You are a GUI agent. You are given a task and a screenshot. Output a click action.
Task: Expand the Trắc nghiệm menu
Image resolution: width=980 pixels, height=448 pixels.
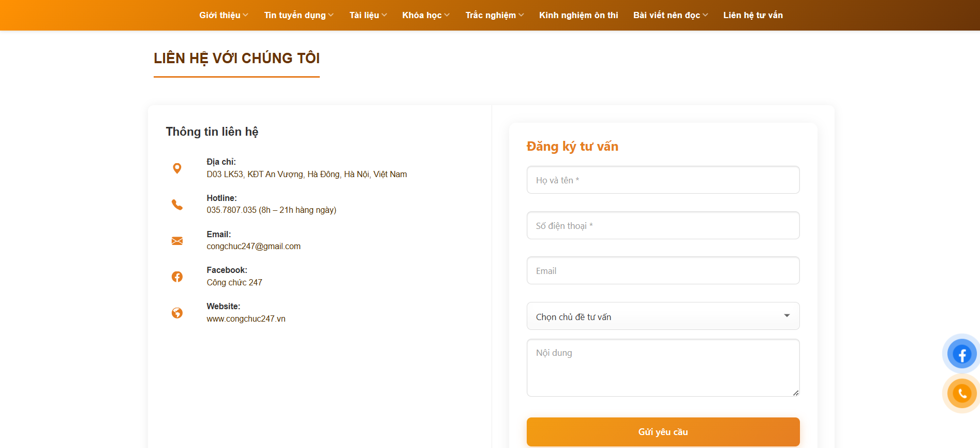494,16
